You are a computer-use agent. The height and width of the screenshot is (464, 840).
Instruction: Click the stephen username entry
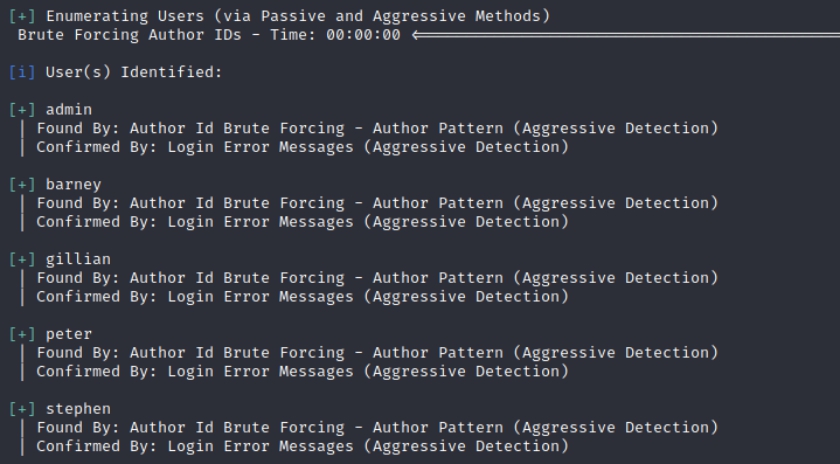[x=78, y=409]
